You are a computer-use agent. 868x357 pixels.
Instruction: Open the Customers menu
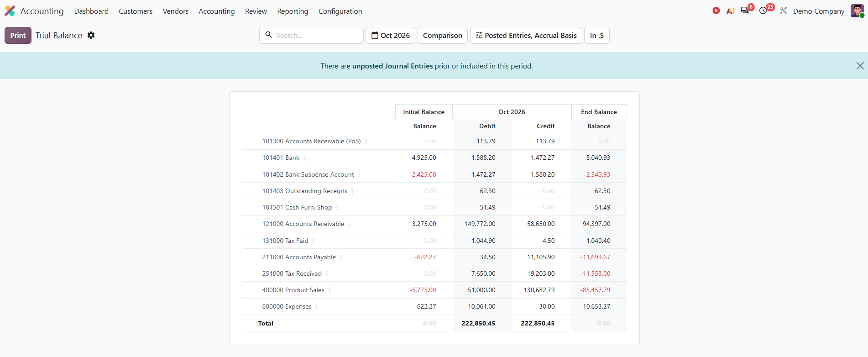click(x=136, y=11)
